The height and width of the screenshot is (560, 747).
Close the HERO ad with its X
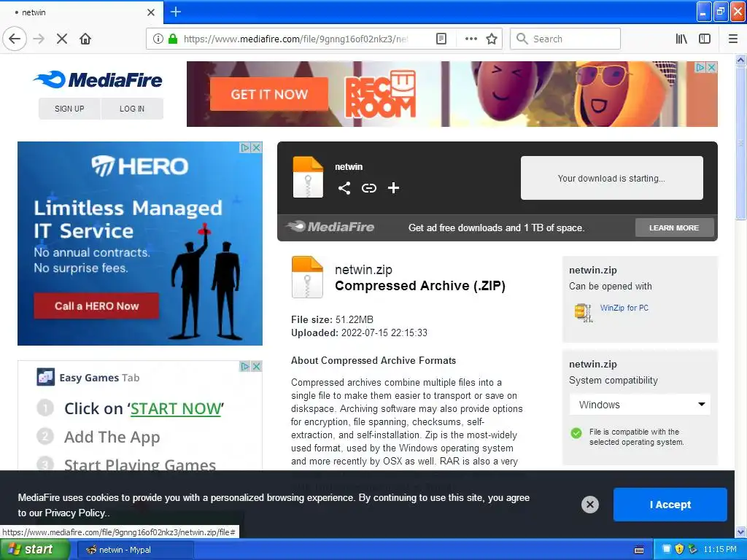(256, 147)
